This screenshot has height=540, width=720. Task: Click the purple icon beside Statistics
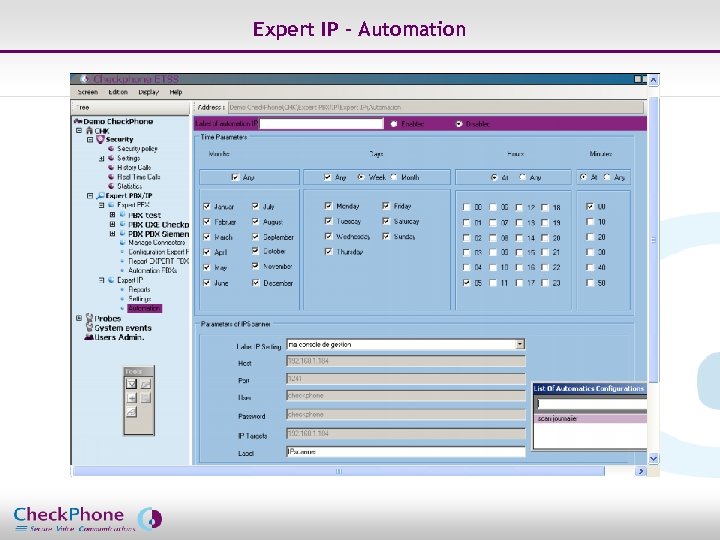tap(111, 186)
